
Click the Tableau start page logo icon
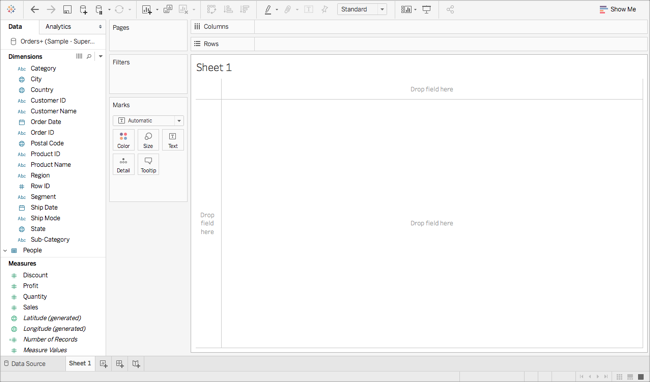click(x=11, y=9)
